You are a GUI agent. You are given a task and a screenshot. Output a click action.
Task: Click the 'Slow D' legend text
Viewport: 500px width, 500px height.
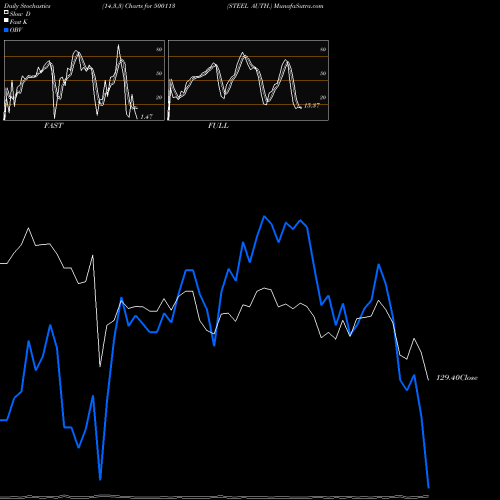tap(20, 14)
